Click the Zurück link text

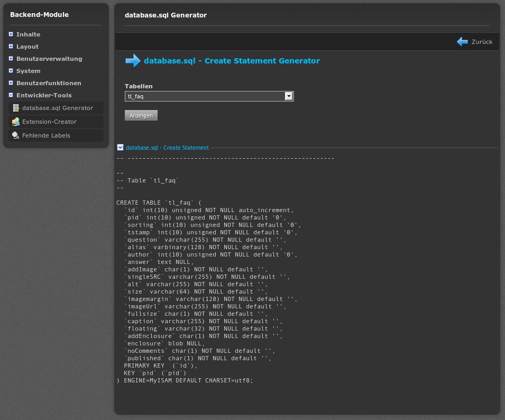tap(482, 42)
